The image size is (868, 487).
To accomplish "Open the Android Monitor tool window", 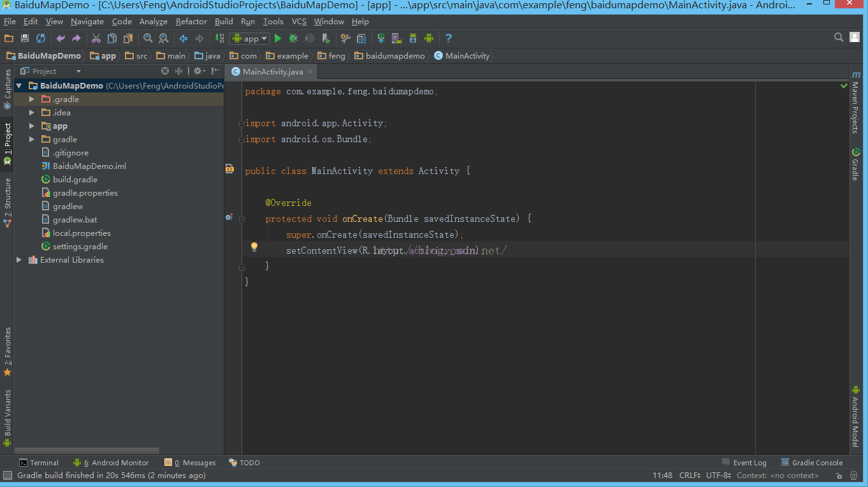I will click(111, 463).
